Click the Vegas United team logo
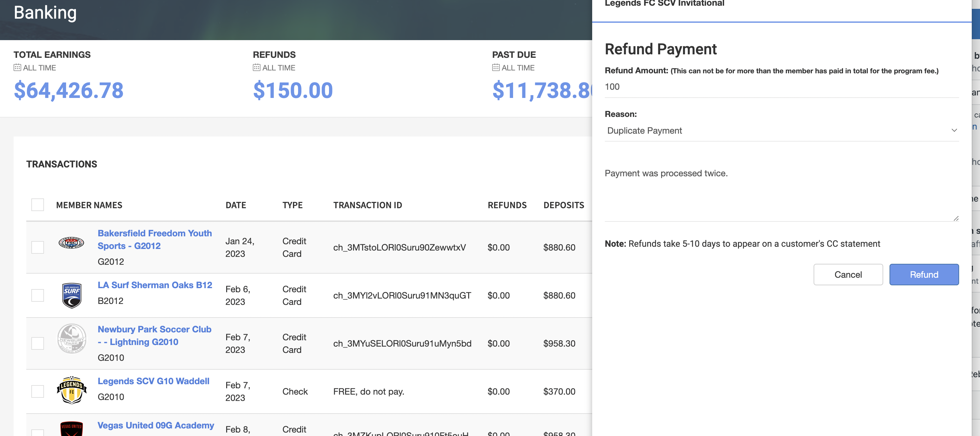The width and height of the screenshot is (980, 436). point(71,429)
